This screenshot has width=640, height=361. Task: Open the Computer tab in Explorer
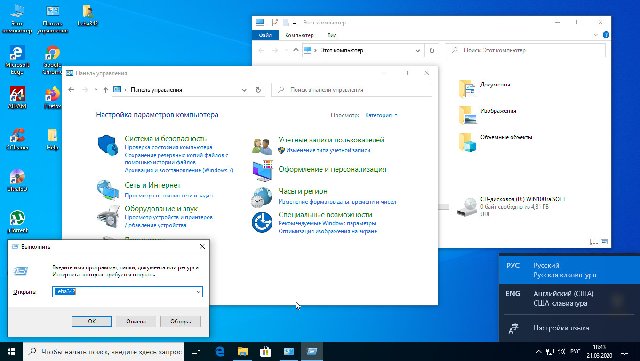click(x=300, y=36)
